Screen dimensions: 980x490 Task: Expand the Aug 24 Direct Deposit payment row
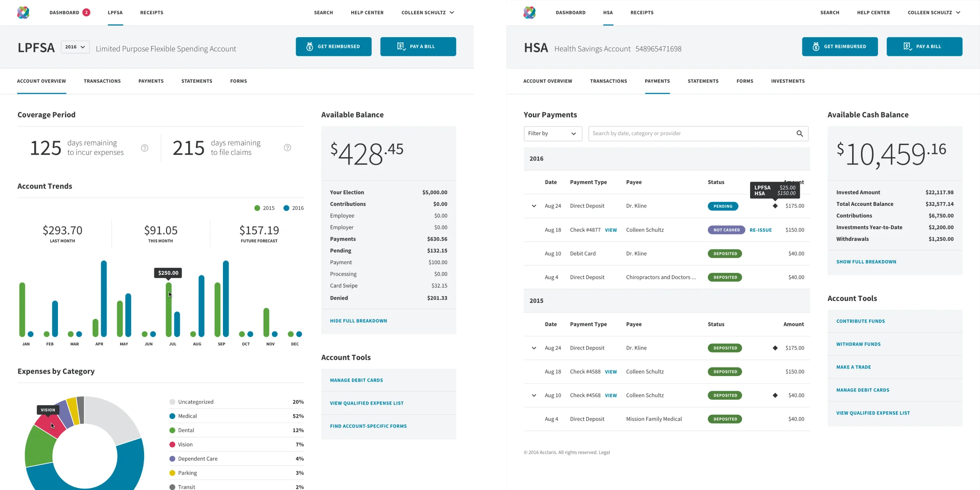533,206
